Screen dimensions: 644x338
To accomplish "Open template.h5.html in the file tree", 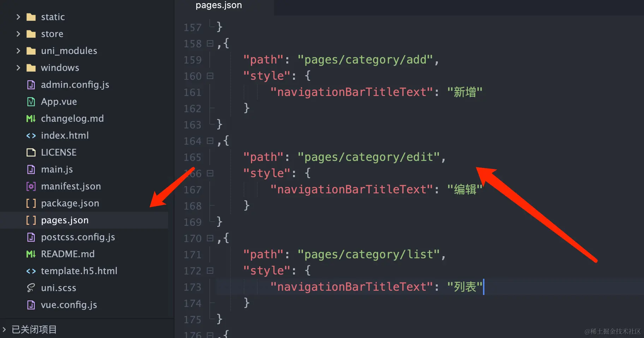I will tap(79, 271).
